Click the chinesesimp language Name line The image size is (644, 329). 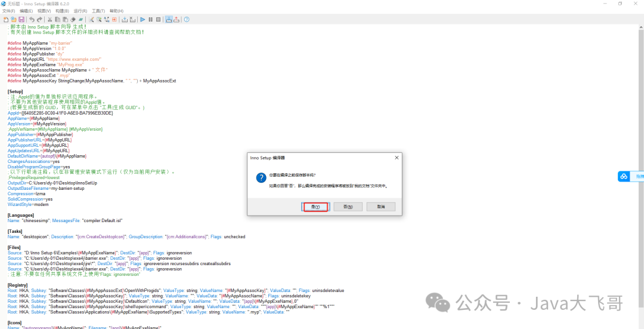click(65, 220)
